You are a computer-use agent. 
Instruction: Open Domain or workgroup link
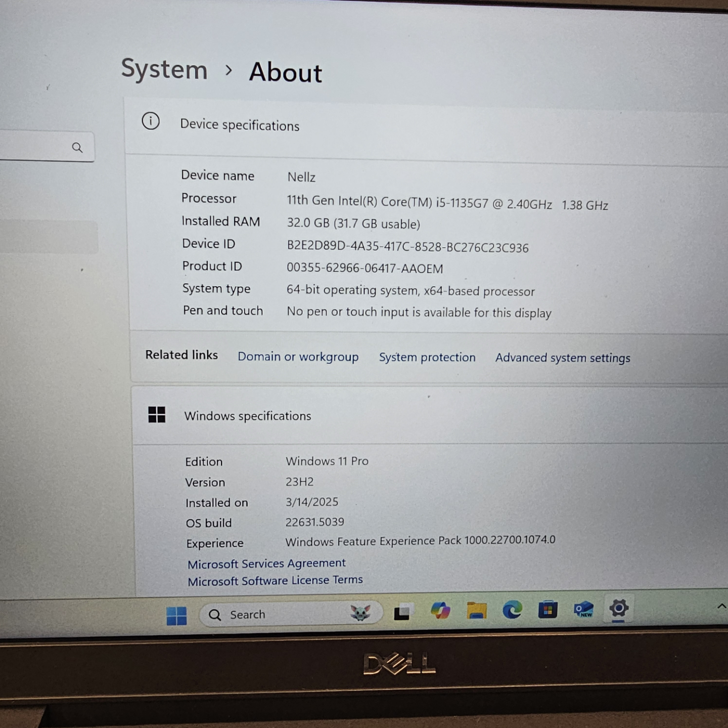298,356
